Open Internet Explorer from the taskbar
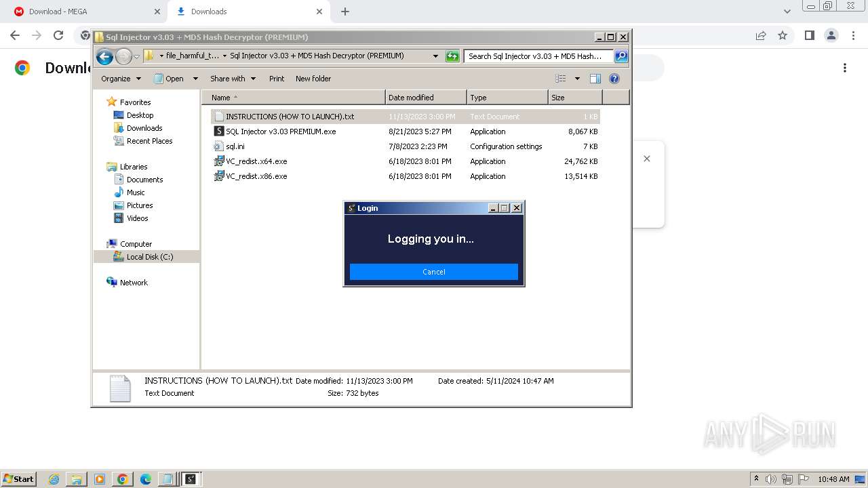The image size is (868, 488). pos(54,479)
